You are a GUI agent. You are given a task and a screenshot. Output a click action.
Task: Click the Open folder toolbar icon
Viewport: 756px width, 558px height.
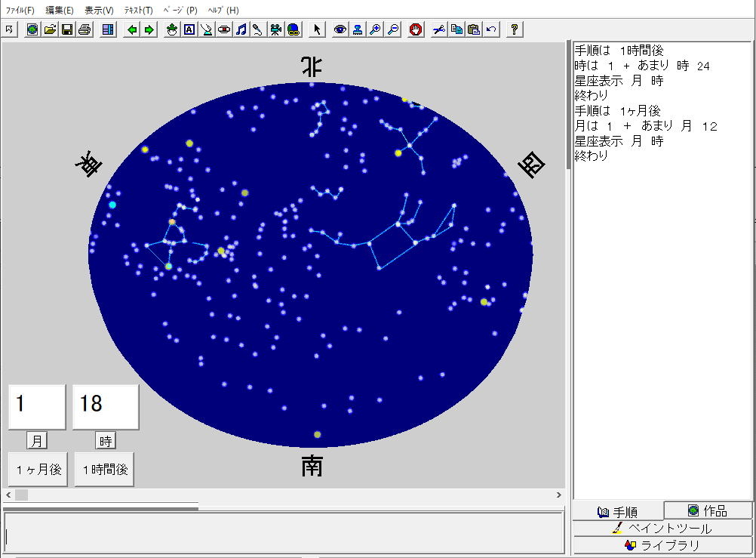click(x=50, y=29)
